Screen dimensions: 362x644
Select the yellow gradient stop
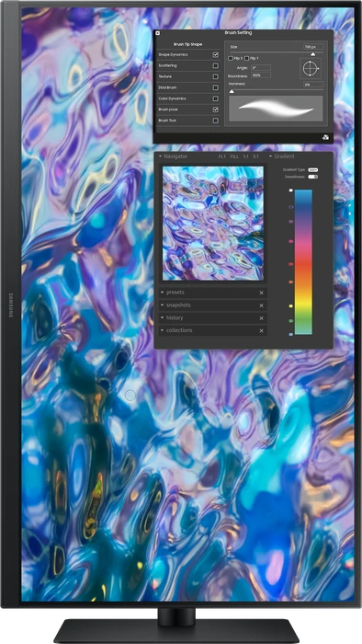point(291,306)
